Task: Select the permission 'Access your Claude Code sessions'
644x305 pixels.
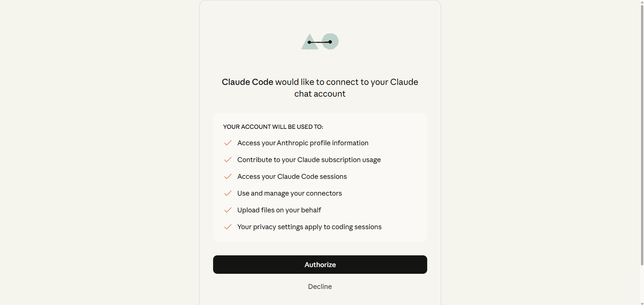Action: (292, 176)
